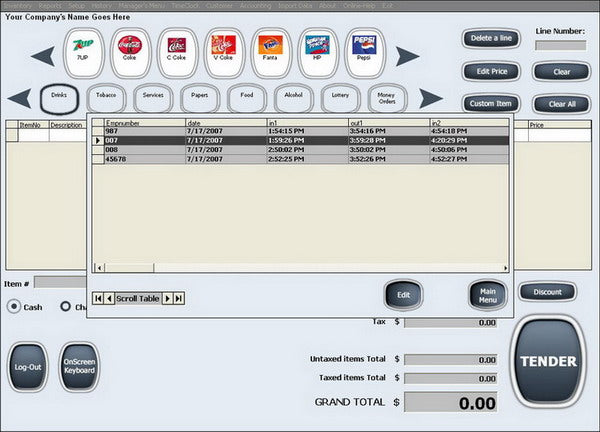The image size is (600, 432).
Task: Apply a discount with the Discount button
Action: point(548,292)
